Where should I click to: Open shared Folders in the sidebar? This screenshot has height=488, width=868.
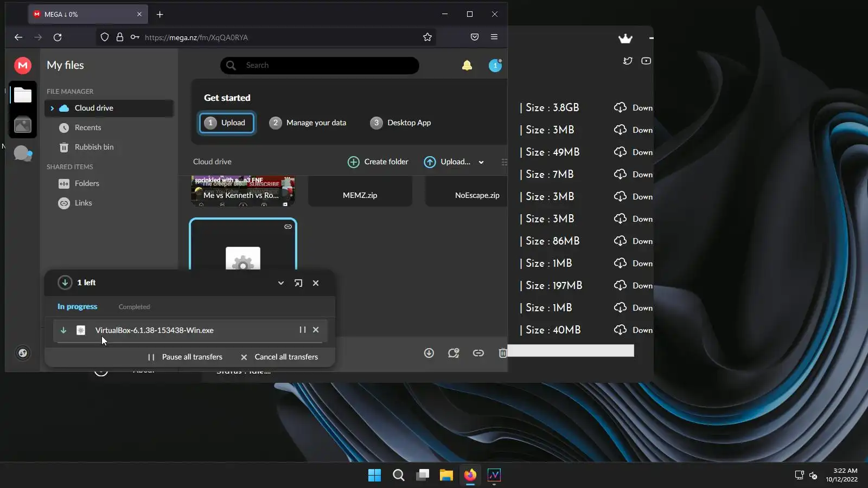coord(109,184)
